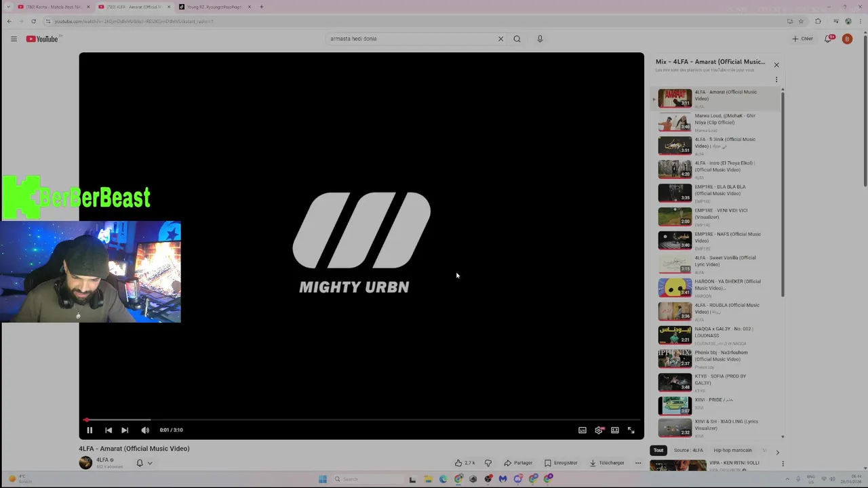Close the Mix playlist panel
868x488 pixels.
click(776, 65)
